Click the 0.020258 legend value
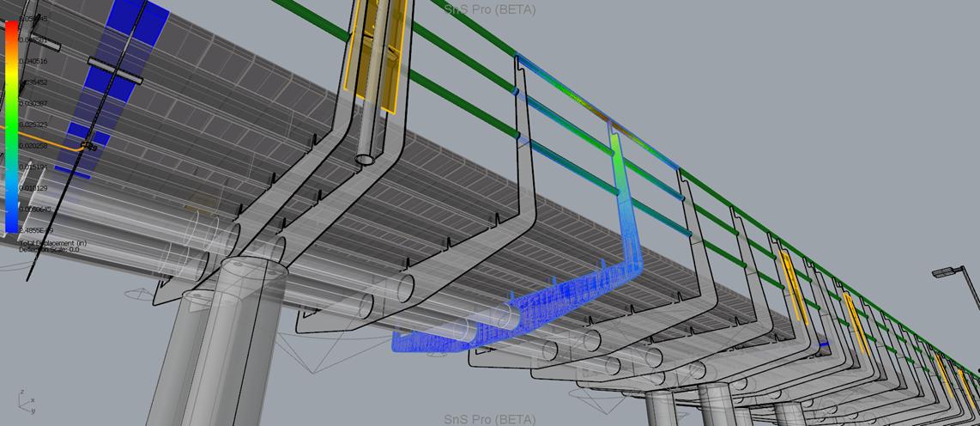The height and width of the screenshot is (426, 980). tap(33, 146)
